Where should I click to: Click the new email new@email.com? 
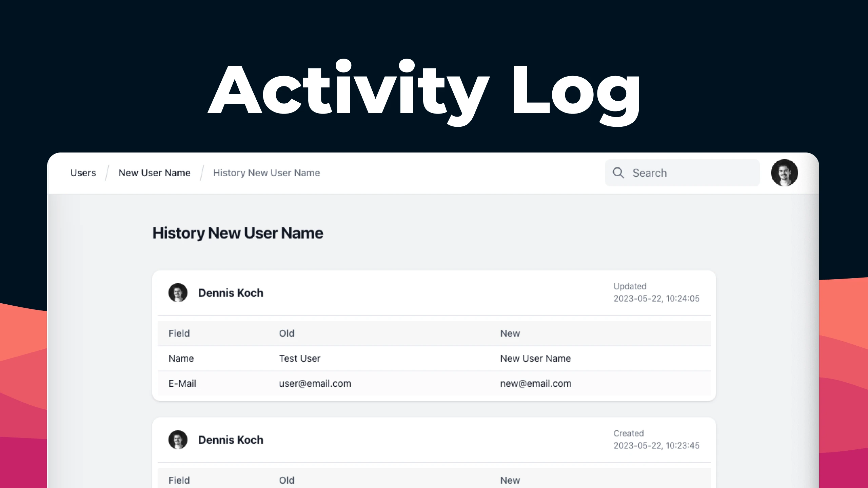(x=535, y=383)
